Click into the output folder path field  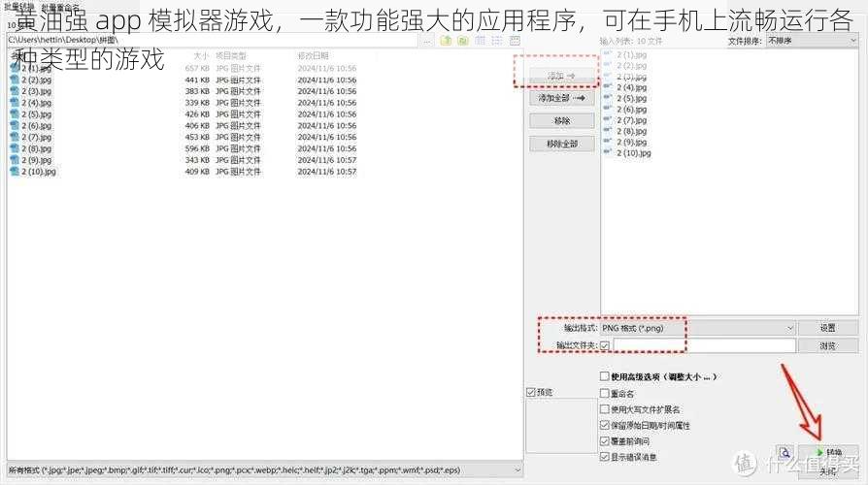pyautogui.click(x=704, y=345)
